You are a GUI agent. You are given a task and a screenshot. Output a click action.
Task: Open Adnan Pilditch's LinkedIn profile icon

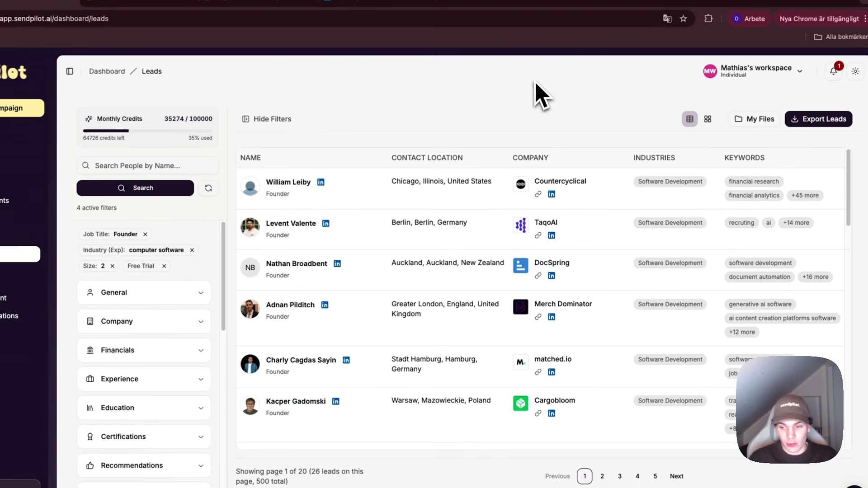click(x=325, y=305)
